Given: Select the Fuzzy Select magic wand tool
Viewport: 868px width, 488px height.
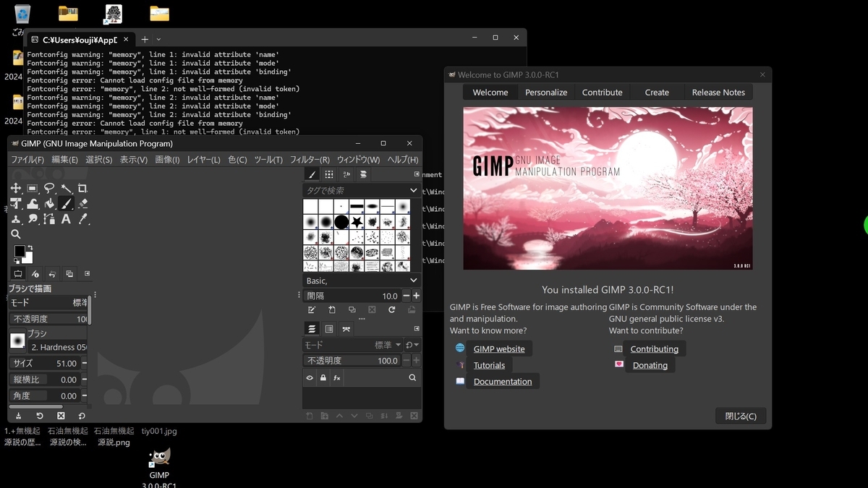Looking at the screenshot, I should (66, 188).
